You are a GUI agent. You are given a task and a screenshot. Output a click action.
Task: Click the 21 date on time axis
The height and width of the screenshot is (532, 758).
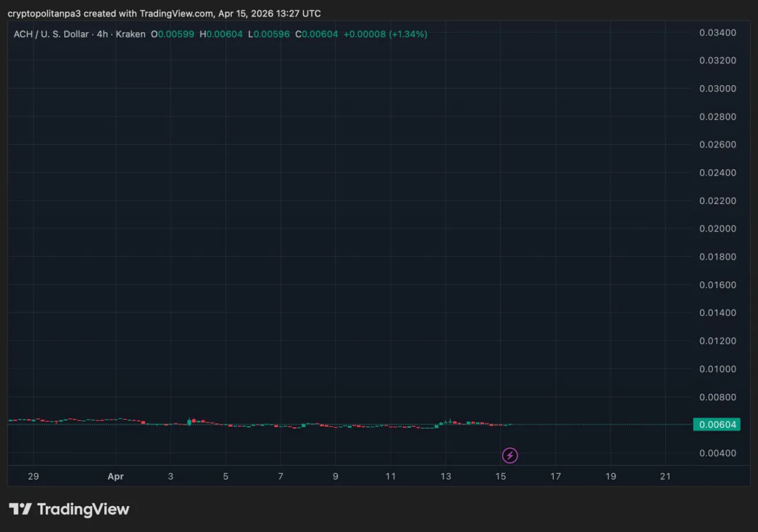pyautogui.click(x=665, y=476)
